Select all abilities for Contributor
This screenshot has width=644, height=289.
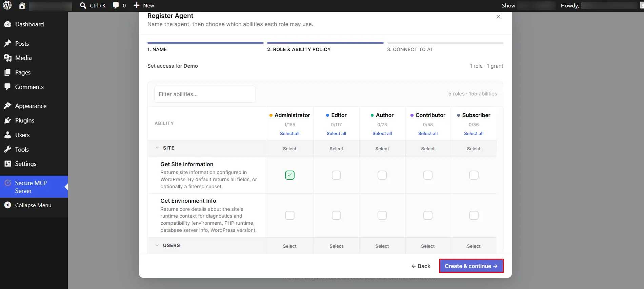coord(428,133)
